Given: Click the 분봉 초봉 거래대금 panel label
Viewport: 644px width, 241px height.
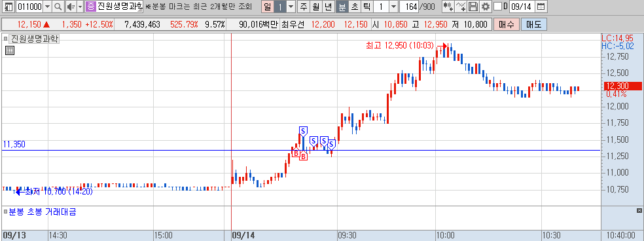Looking at the screenshot, I should click(x=43, y=212).
